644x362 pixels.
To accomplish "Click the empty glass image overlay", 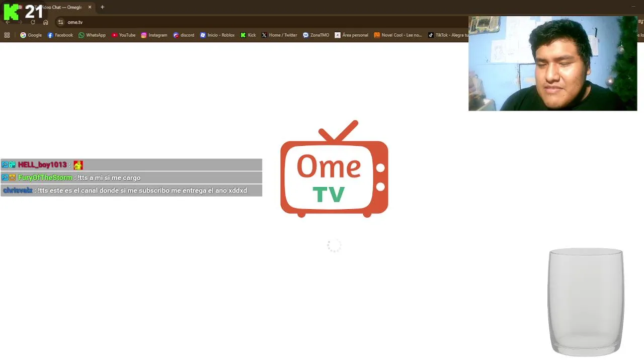I will point(586,302).
